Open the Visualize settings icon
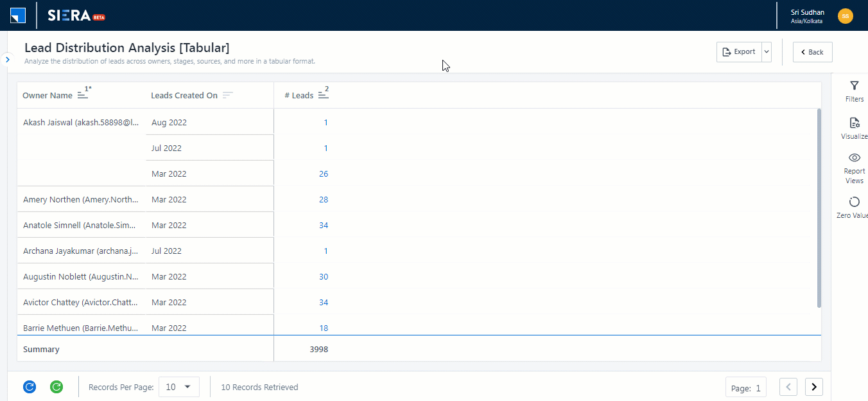This screenshot has width=868, height=401. click(854, 123)
